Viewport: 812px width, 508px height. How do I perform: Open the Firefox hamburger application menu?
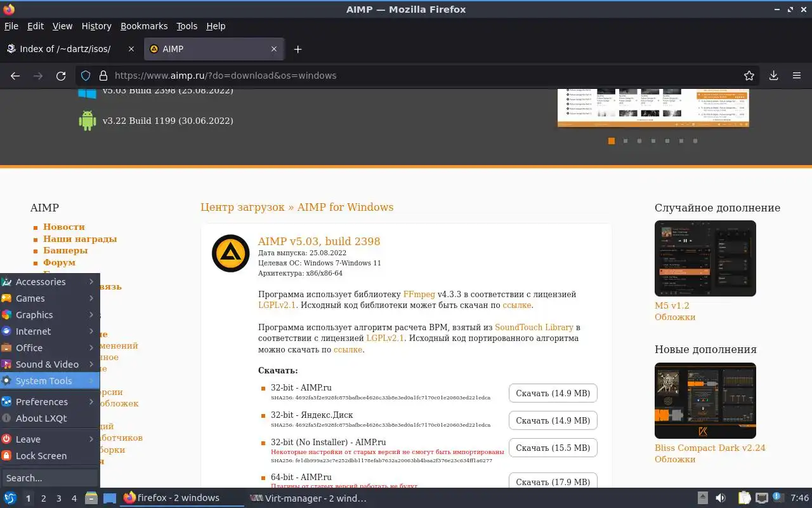pos(797,76)
